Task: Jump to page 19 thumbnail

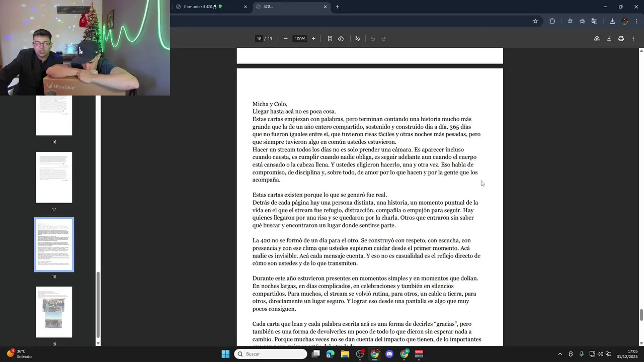Action: point(54,312)
